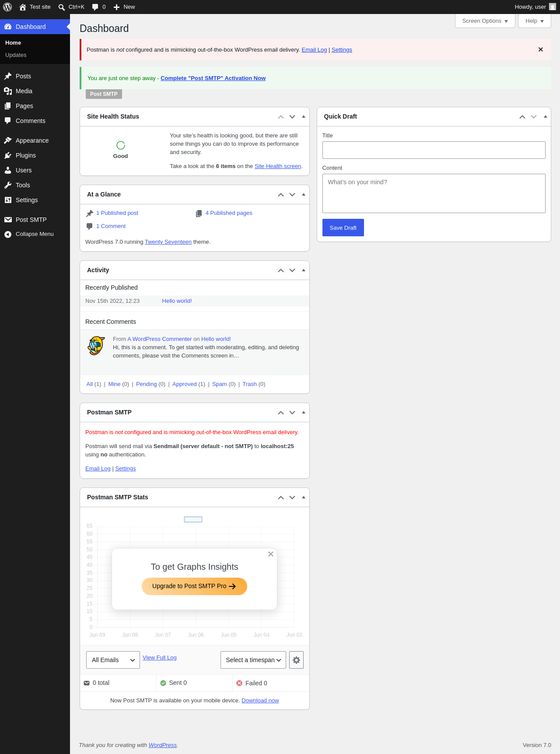Open Comments menu in sidebar

35,121
